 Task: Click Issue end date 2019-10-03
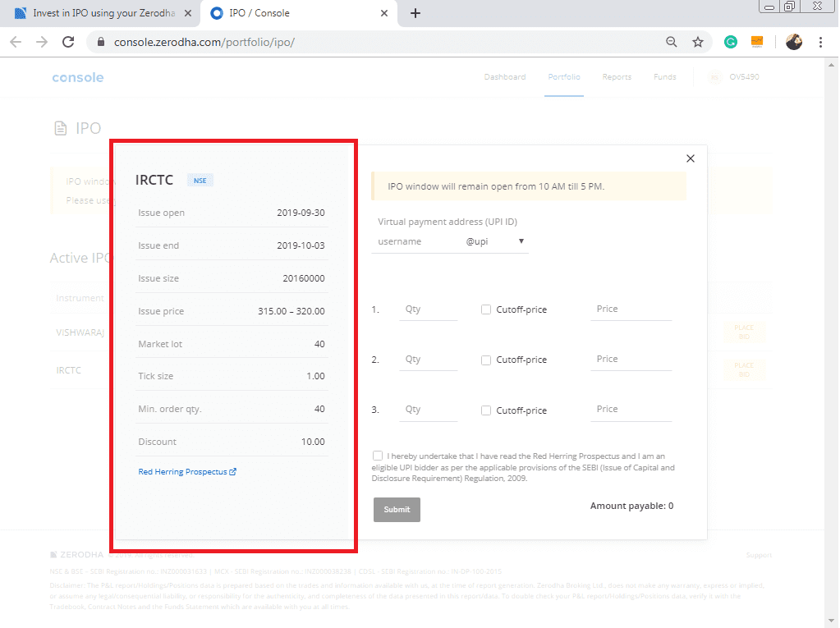click(x=301, y=245)
